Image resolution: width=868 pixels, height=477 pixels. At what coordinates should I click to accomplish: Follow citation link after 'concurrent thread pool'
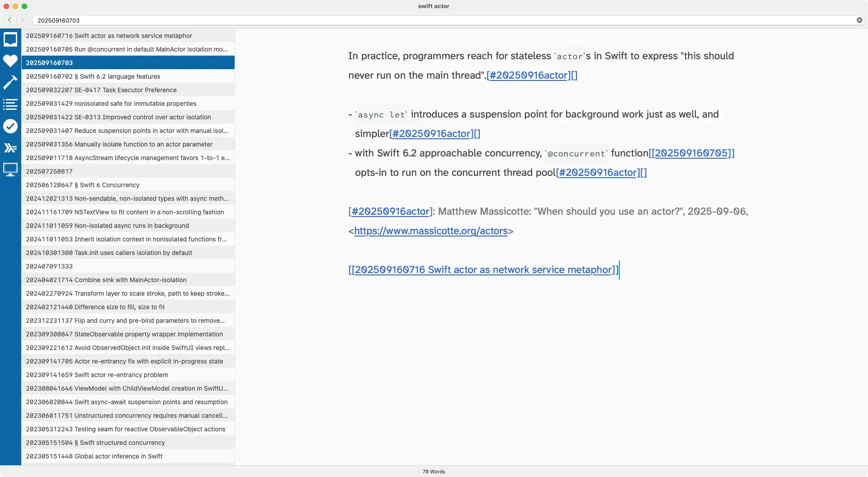(601, 173)
